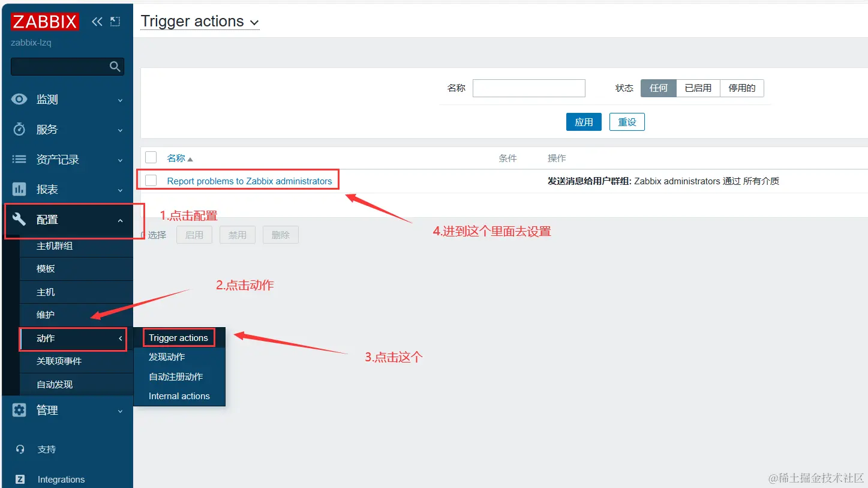Toggle kiosk mode icon next to logo
This screenshot has width=868, height=488.
115,22
